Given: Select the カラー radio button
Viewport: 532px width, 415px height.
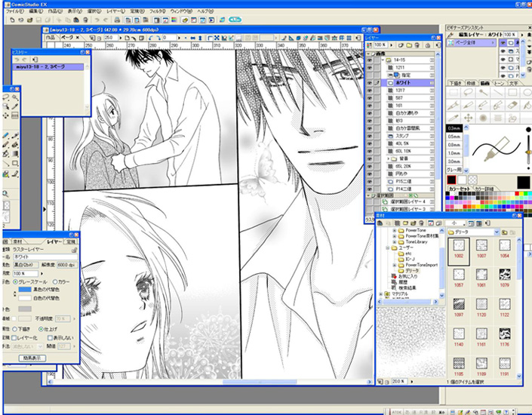Looking at the screenshot, I should pyautogui.click(x=55, y=282).
